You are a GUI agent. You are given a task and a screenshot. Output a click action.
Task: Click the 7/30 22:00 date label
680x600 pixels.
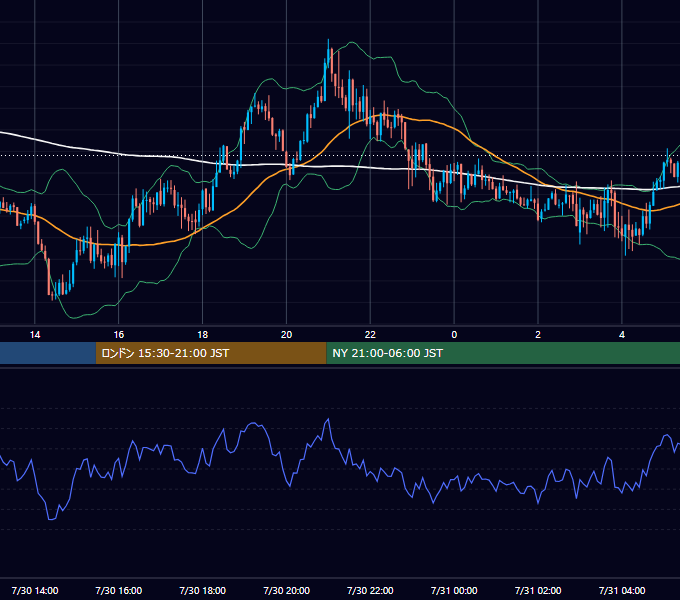370,590
